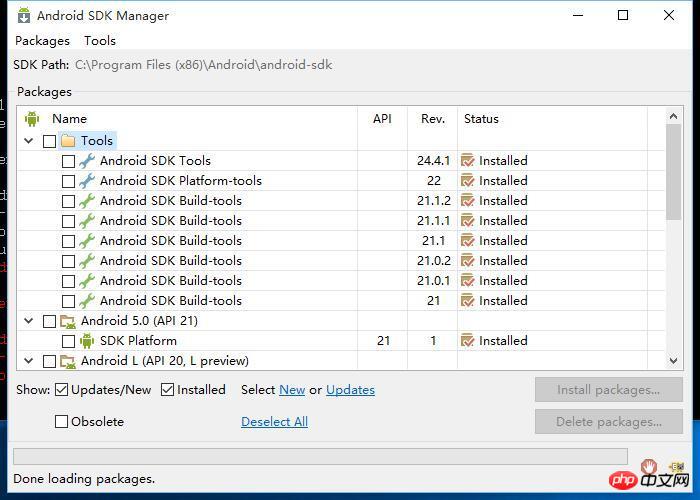Click the vertical scrollbar down arrow in package list

674,361
